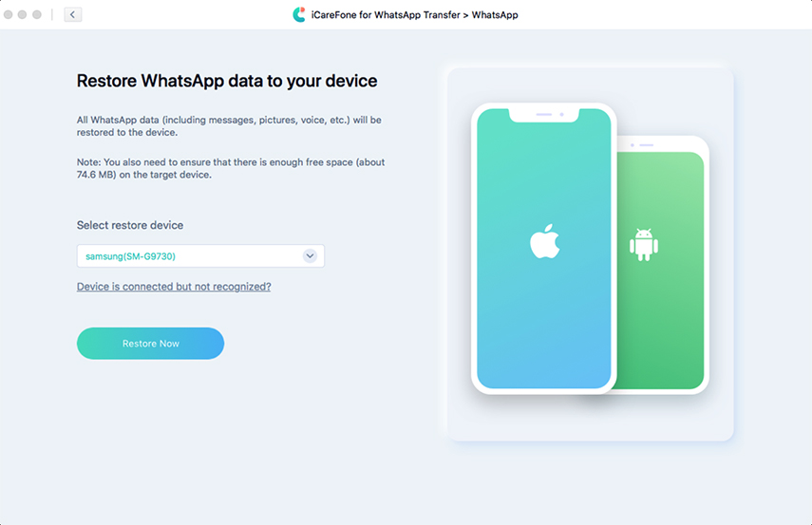Select the samsung(SM-G9730) device field
Viewport: 812px width, 525px height.
[x=200, y=255]
